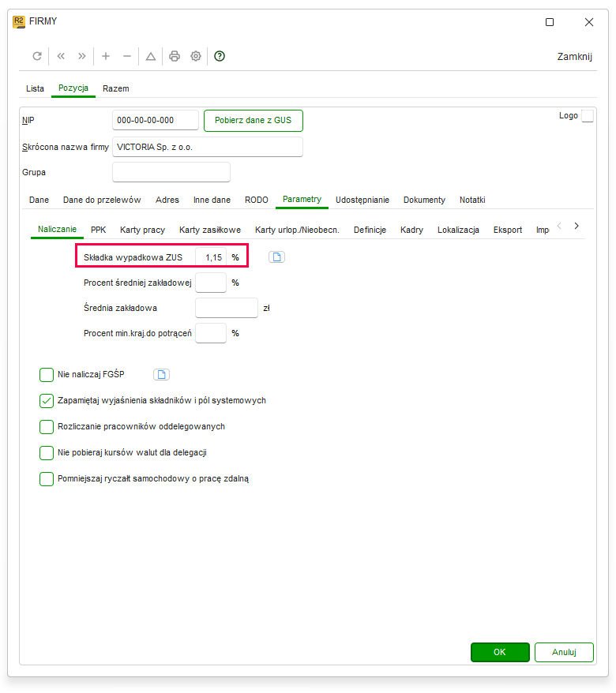The height and width of the screenshot is (693, 616).
Task: Open the Udostępnianie tab
Action: (362, 200)
